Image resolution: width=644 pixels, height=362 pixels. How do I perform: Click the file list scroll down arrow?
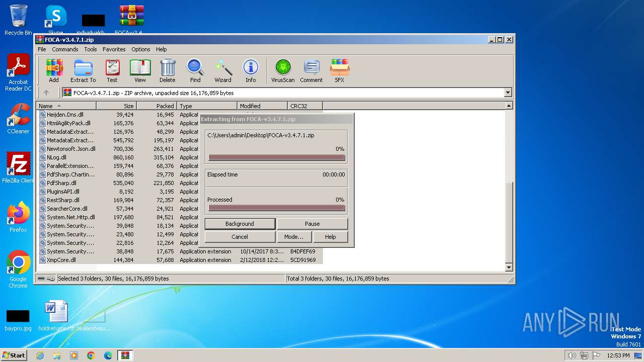pos(509,267)
